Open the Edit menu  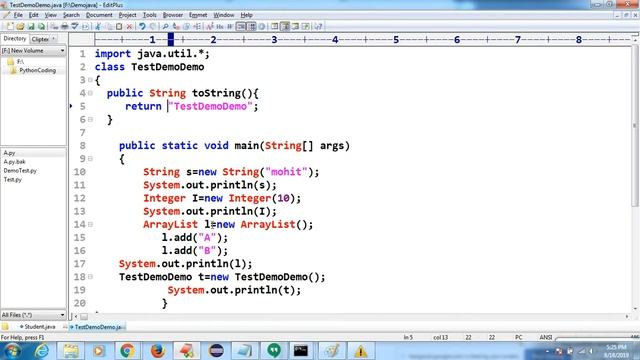coord(33,15)
